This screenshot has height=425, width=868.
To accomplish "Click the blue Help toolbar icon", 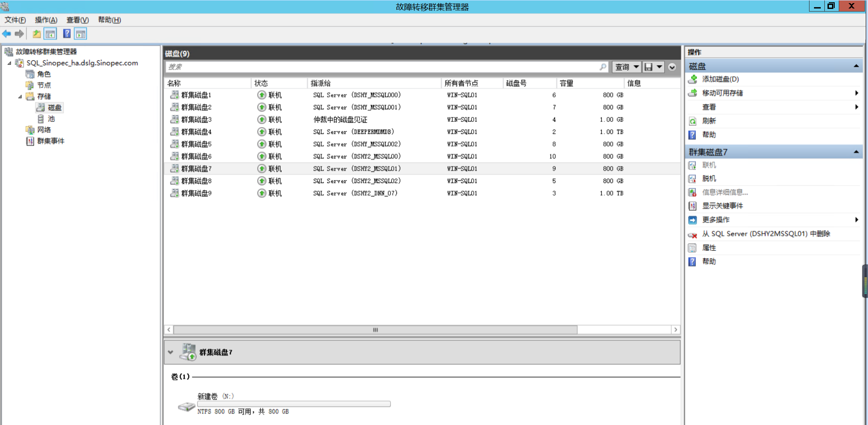I will click(x=67, y=34).
